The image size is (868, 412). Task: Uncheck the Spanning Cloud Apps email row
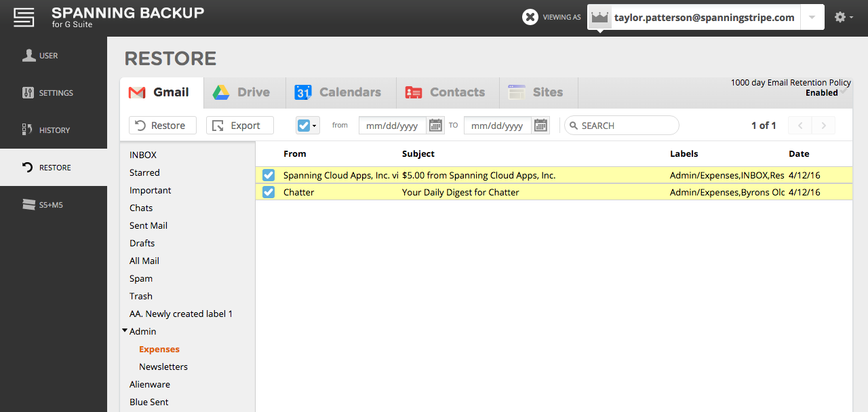269,175
